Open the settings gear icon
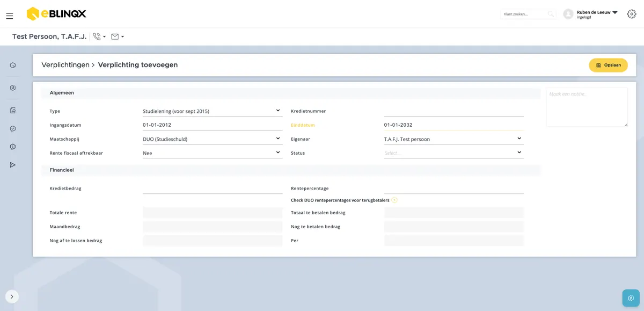Image resolution: width=644 pixels, height=311 pixels. [x=632, y=14]
